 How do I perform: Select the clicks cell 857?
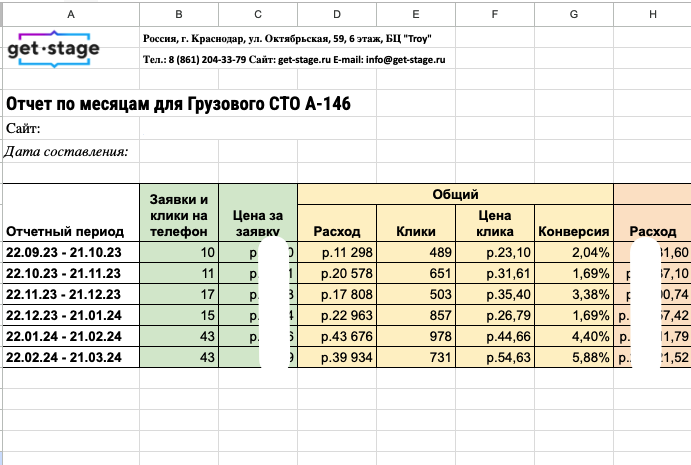click(416, 315)
